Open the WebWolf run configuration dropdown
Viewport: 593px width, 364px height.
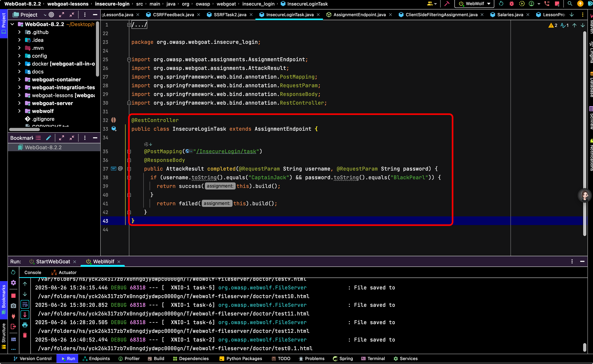pyautogui.click(x=474, y=4)
